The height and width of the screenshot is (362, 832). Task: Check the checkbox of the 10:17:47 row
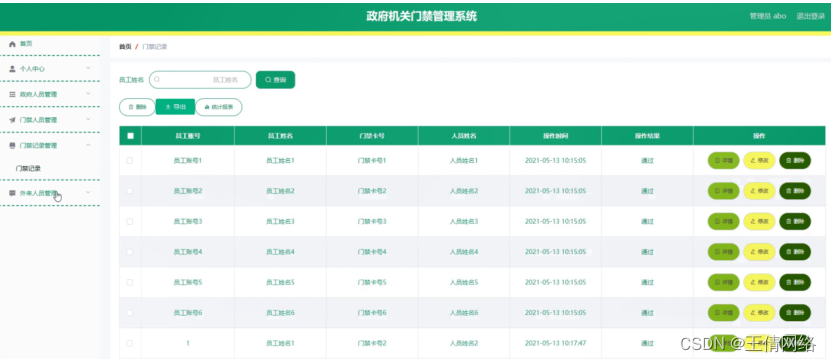pyautogui.click(x=130, y=343)
